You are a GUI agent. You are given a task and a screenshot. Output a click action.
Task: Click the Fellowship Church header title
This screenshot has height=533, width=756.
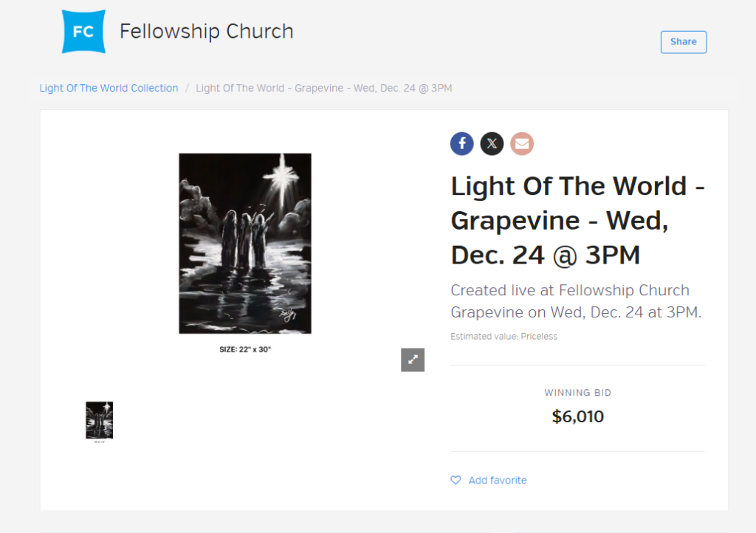[207, 32]
